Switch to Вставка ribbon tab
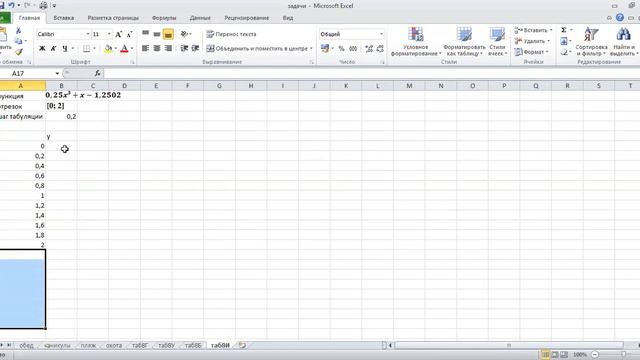This screenshot has width=640, height=360. pyautogui.click(x=63, y=18)
